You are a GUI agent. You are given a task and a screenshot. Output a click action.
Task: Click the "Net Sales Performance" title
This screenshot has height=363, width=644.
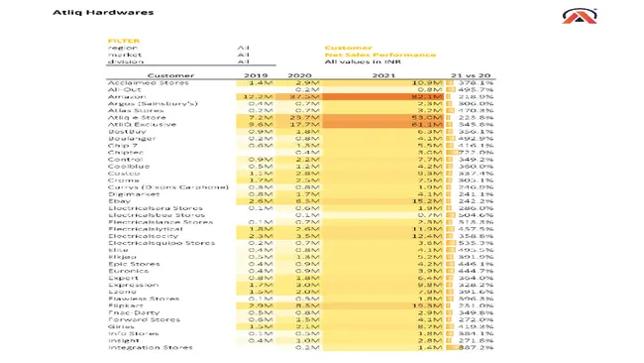tap(380, 55)
